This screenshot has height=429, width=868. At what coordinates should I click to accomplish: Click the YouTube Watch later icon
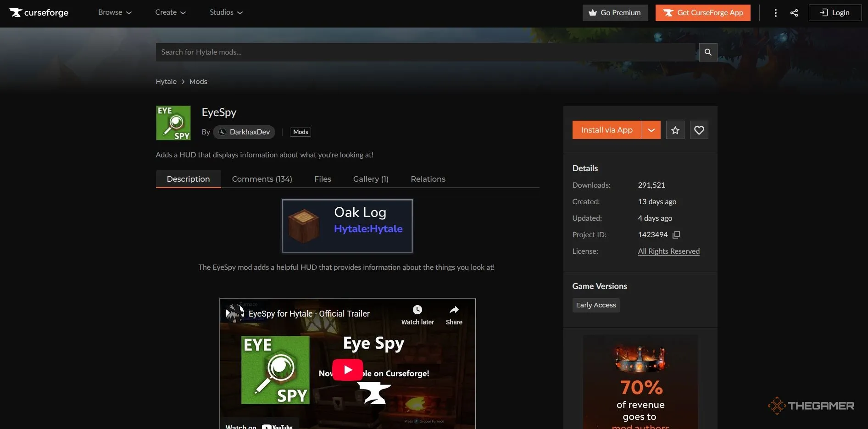point(417,310)
